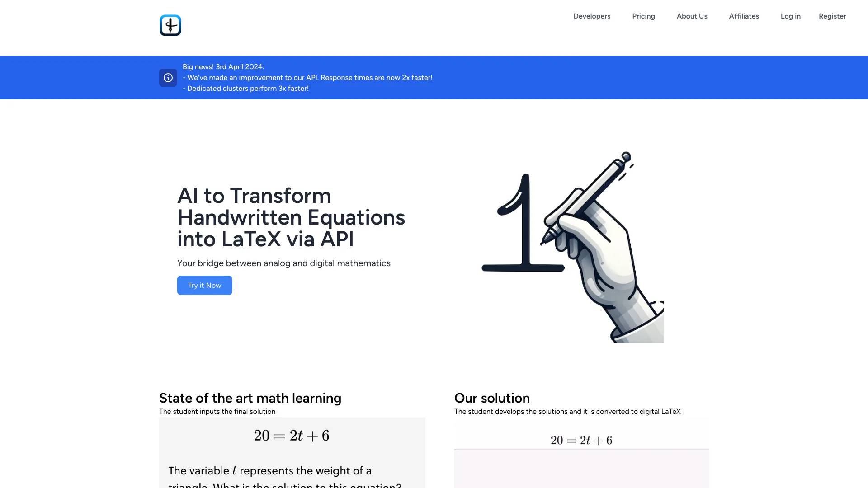The height and width of the screenshot is (488, 868).
Task: Select the Pricing menu item
Action: [643, 16]
